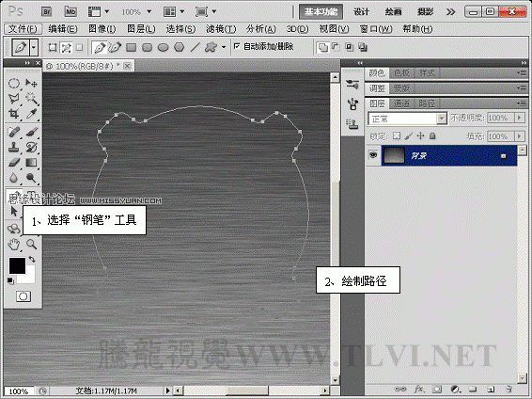Select the Essentials workspace button

[321, 12]
